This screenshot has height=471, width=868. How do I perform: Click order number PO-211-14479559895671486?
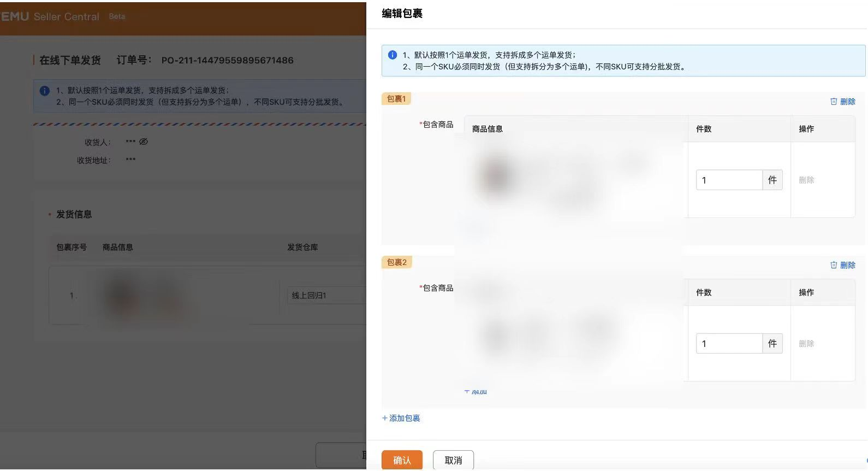pyautogui.click(x=227, y=60)
